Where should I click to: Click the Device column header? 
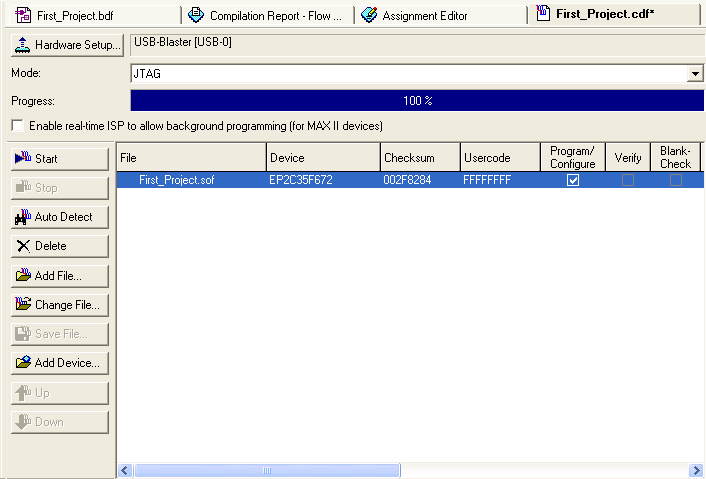pos(322,158)
